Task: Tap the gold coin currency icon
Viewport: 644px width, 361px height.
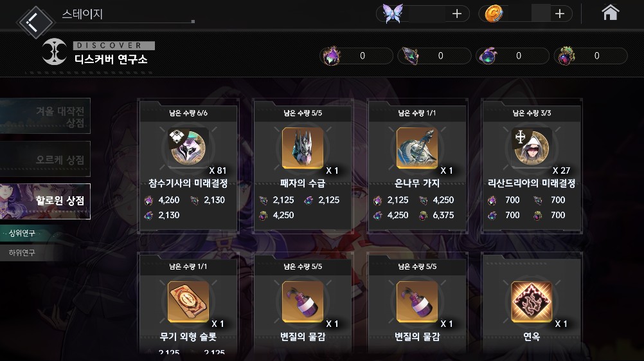Action: click(x=493, y=14)
